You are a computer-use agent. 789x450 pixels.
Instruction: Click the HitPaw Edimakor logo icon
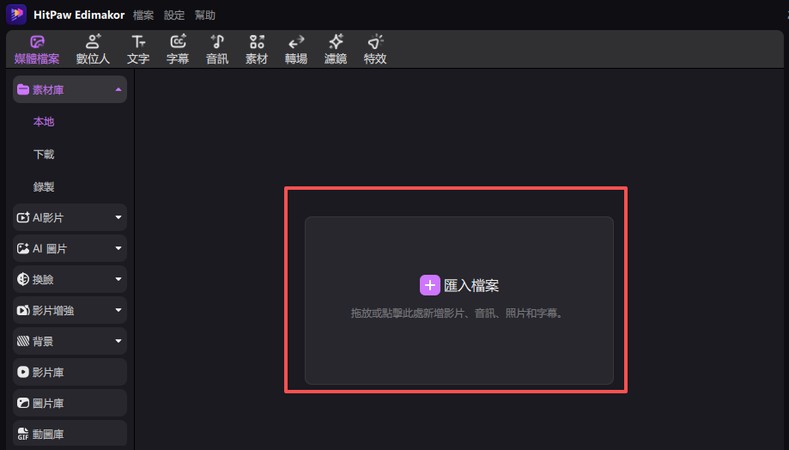point(16,14)
